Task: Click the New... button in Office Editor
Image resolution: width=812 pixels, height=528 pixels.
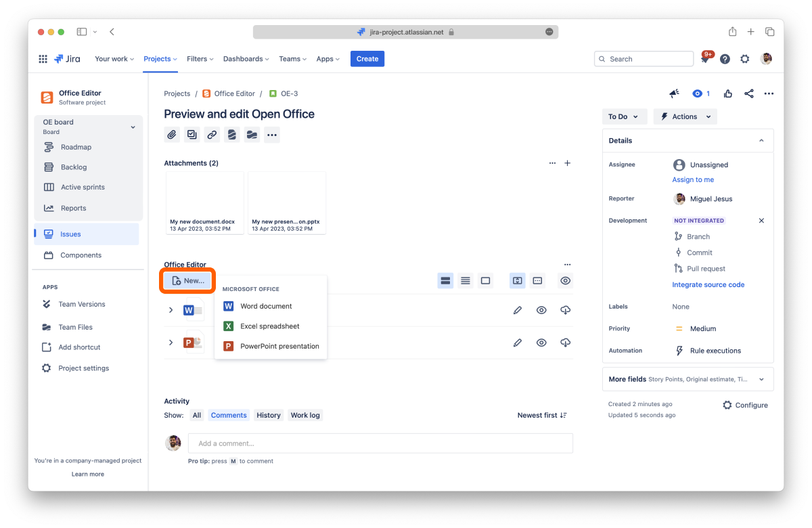Action: tap(188, 280)
